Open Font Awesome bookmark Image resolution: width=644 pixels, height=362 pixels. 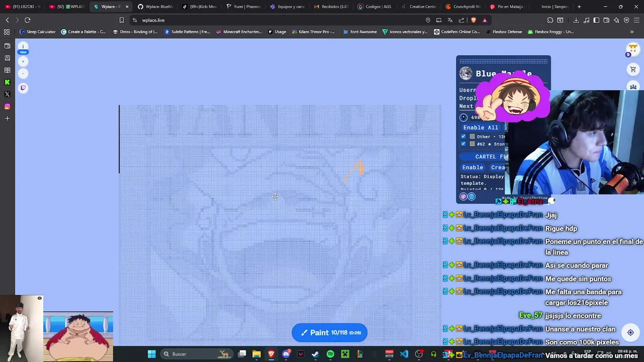click(360, 32)
